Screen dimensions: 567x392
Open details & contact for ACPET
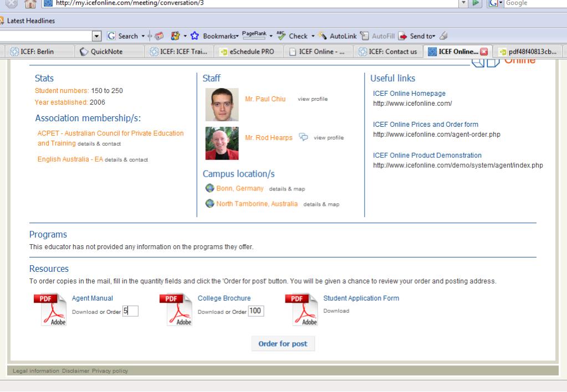pos(99,144)
